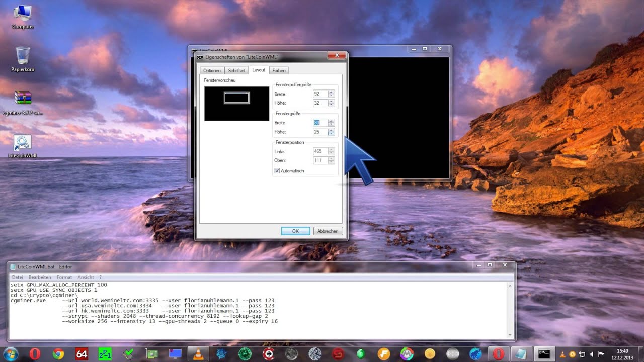Screen dimensions: 644x362
Task: Increase Fenstergröße Höhe with up arrow
Action: coord(331,130)
